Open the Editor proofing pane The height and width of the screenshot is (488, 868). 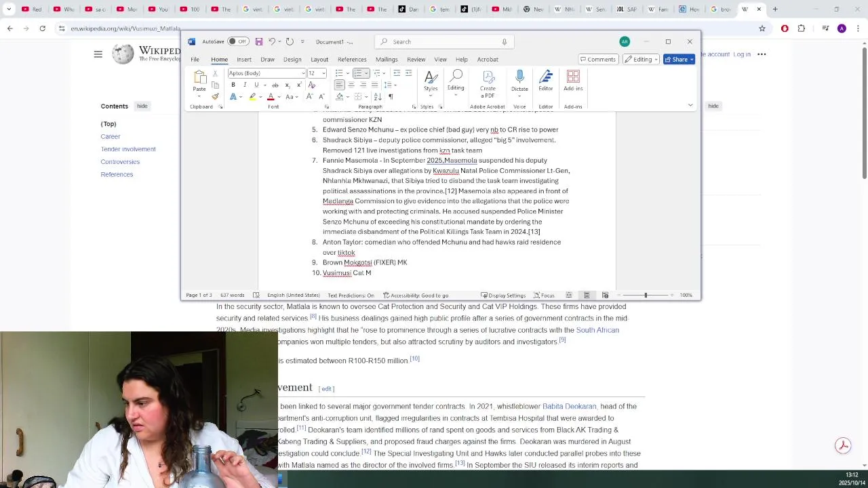click(546, 81)
